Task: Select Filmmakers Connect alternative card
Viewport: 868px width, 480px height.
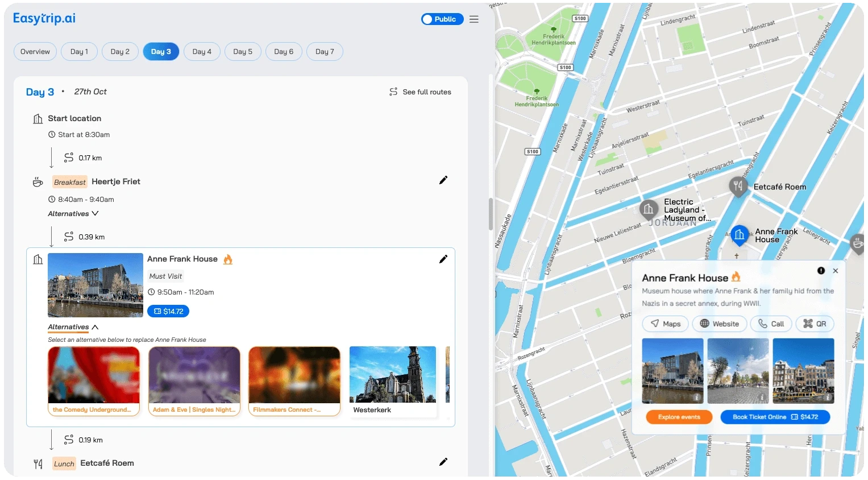Action: [294, 381]
